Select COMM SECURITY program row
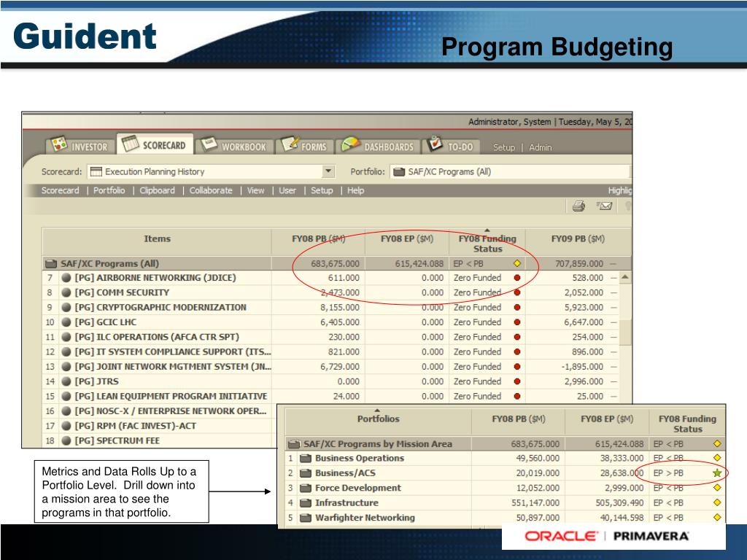The width and height of the screenshot is (747, 560). point(122,292)
